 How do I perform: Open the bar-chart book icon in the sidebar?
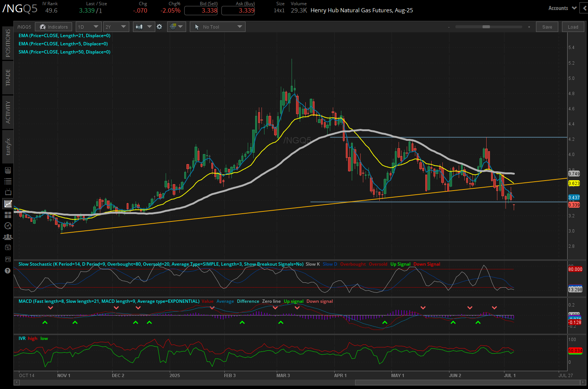(x=8, y=170)
